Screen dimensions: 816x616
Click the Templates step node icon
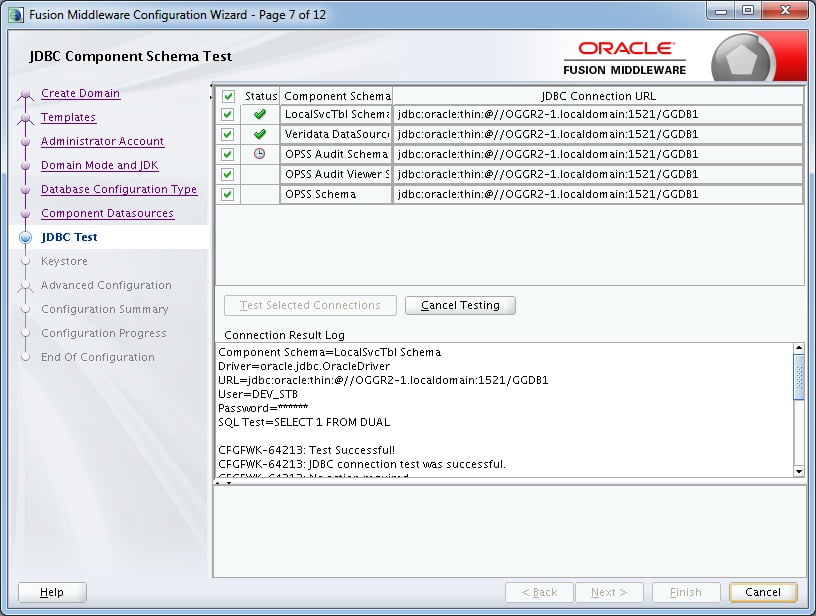26,118
